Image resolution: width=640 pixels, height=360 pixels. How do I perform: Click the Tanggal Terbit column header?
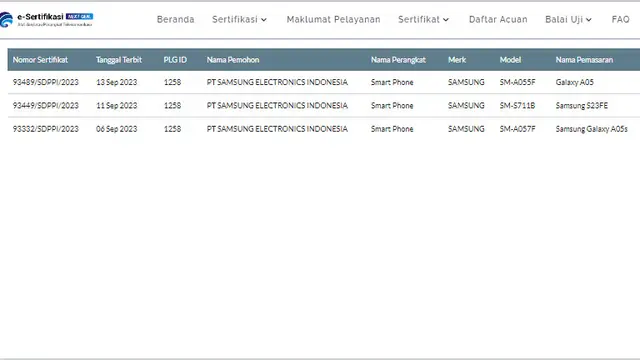point(119,60)
